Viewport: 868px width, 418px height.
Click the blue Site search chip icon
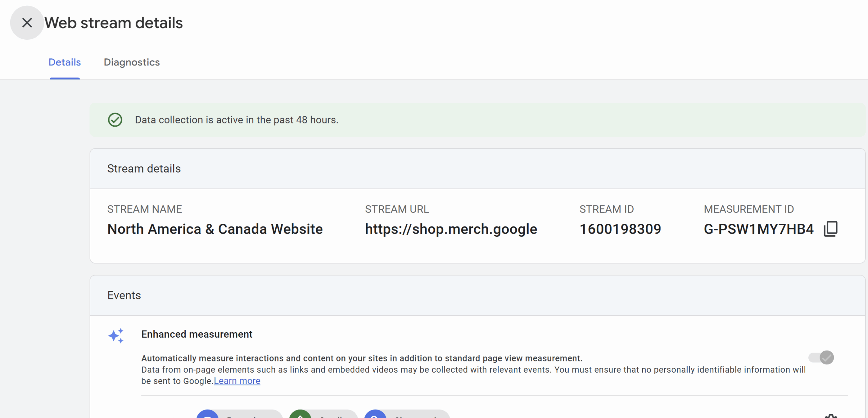(x=375, y=415)
